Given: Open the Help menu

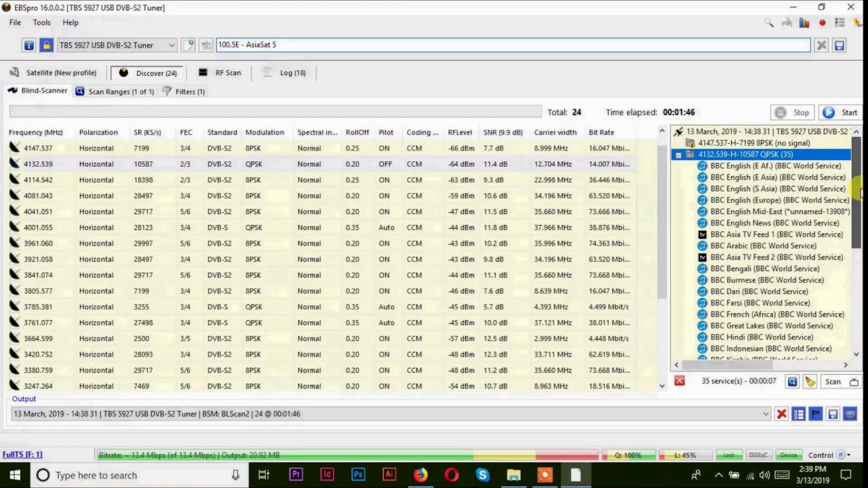Looking at the screenshot, I should pos(71,22).
